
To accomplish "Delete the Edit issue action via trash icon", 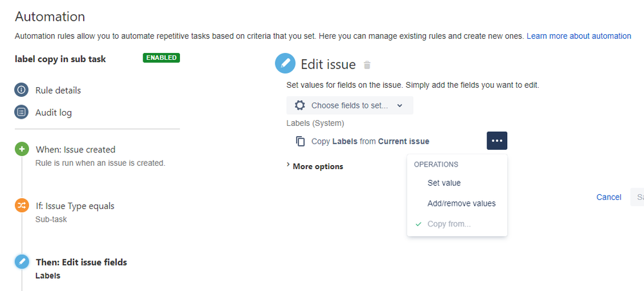I will (367, 65).
